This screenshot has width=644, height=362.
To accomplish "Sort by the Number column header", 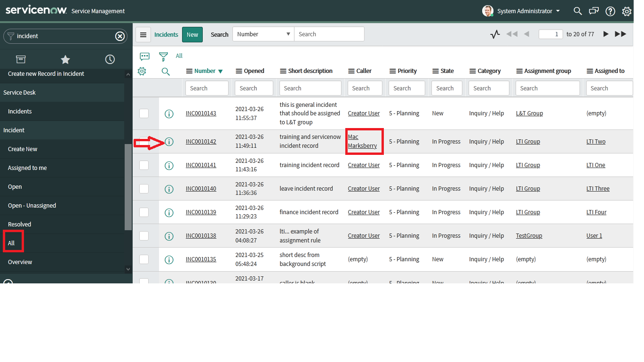I will pyautogui.click(x=205, y=71).
